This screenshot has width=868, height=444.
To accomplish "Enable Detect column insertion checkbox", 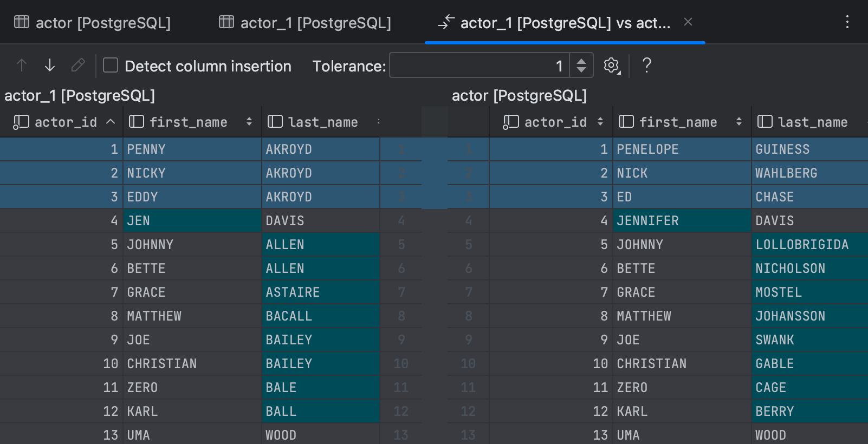I will [111, 66].
